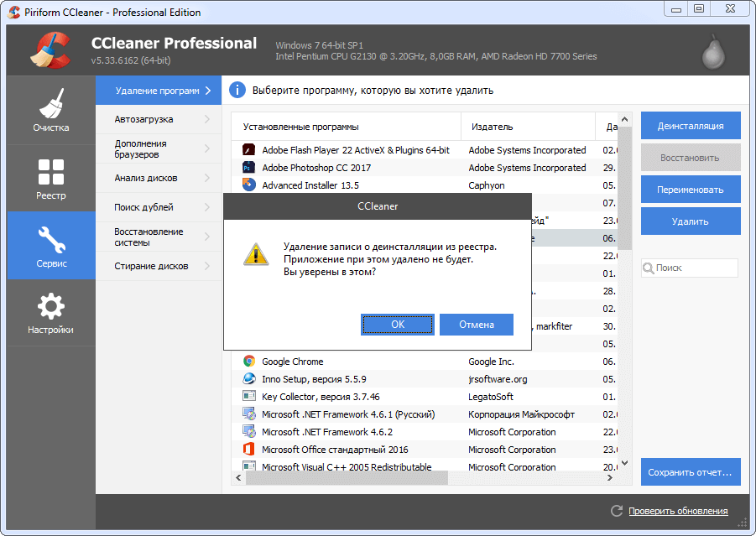Click the Поиск search field
756x536 pixels.
click(695, 268)
